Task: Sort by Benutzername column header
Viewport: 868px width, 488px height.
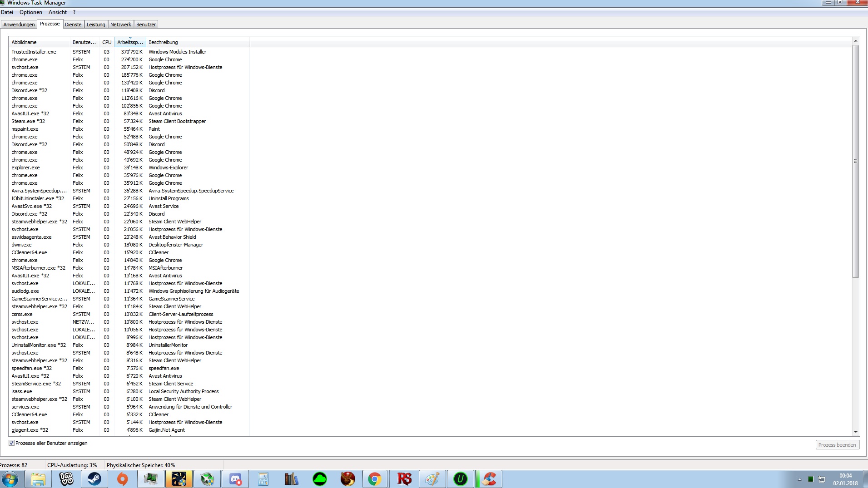Action: (x=84, y=42)
